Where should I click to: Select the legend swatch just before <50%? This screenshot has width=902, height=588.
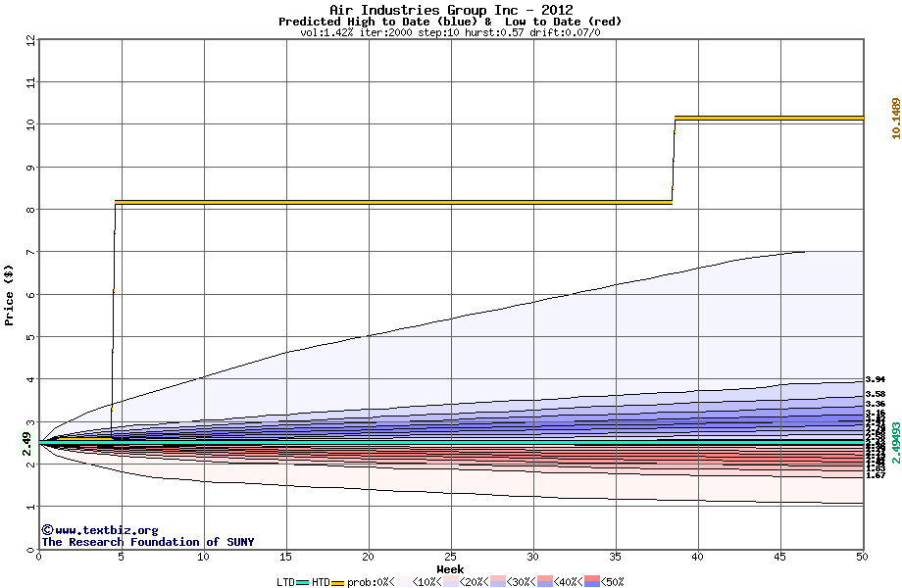click(592, 581)
